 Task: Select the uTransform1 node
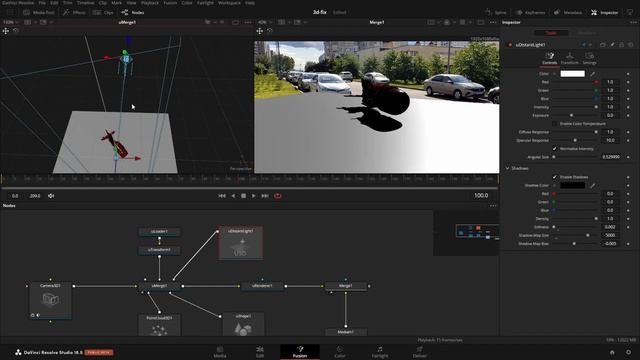(159, 250)
